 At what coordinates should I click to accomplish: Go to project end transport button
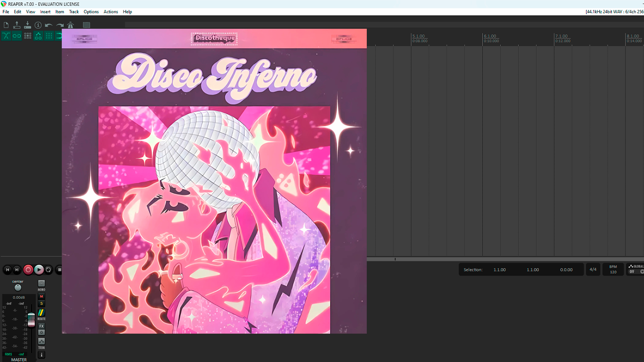[17, 270]
